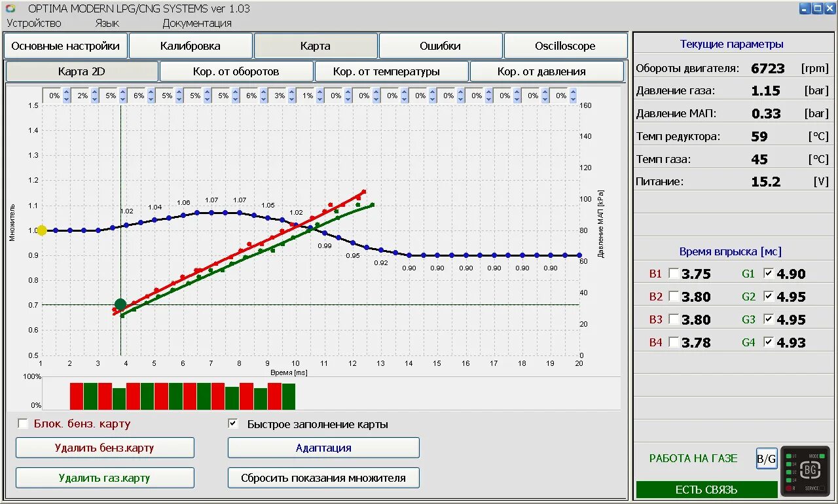This screenshot has height=504, width=838.
Task: Click the 1.06 multiplier label on the curve
Action: click(183, 203)
